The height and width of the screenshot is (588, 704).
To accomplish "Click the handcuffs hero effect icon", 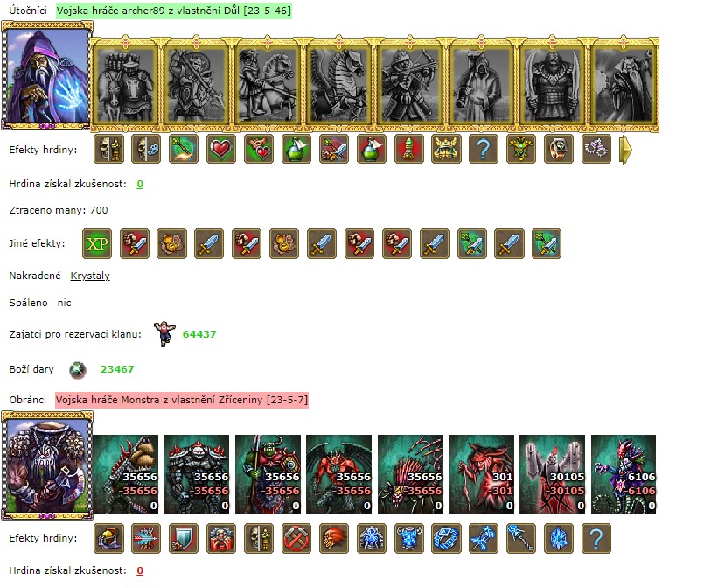I will point(596,149).
